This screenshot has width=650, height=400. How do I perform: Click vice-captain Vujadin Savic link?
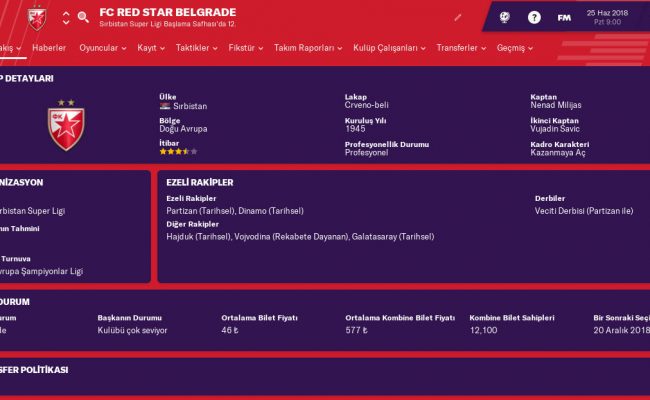click(x=555, y=128)
